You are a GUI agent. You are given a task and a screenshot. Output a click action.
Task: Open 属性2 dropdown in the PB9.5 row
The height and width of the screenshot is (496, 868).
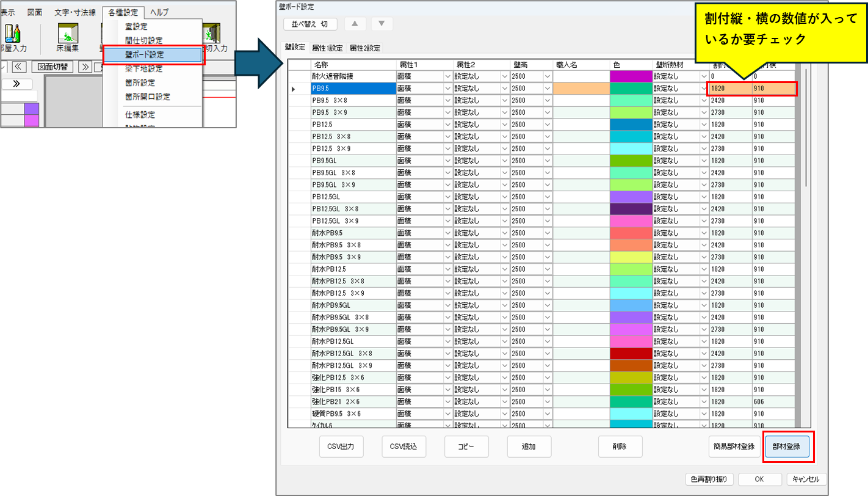tap(504, 89)
